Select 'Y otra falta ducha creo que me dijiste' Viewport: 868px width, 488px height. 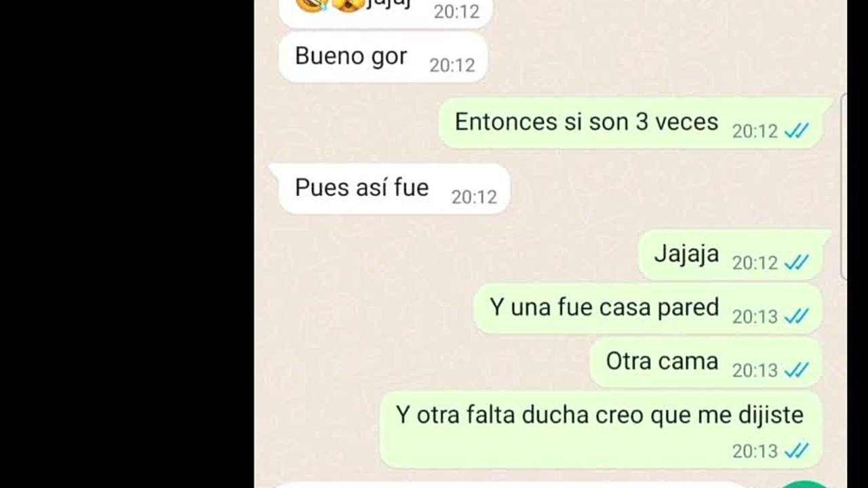(601, 430)
